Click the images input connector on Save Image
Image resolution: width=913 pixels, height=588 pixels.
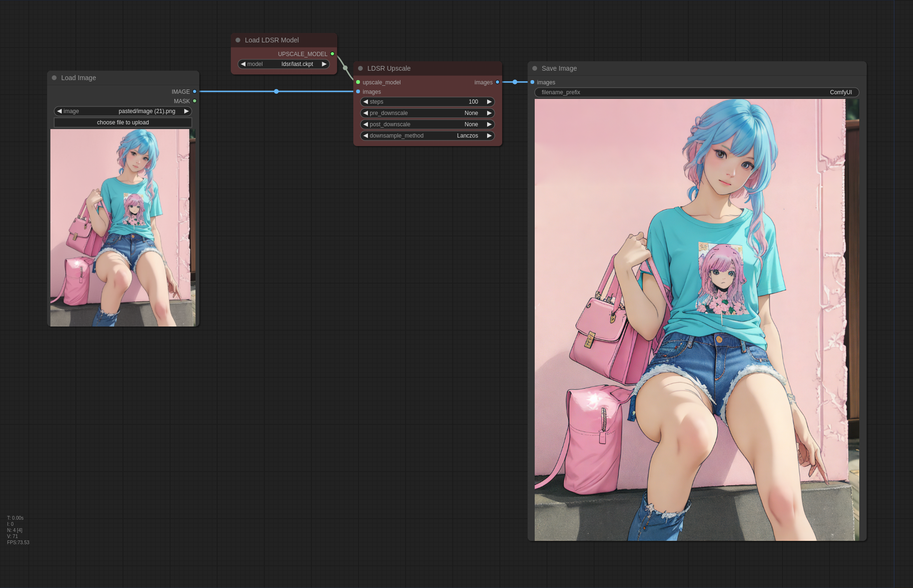[532, 82]
